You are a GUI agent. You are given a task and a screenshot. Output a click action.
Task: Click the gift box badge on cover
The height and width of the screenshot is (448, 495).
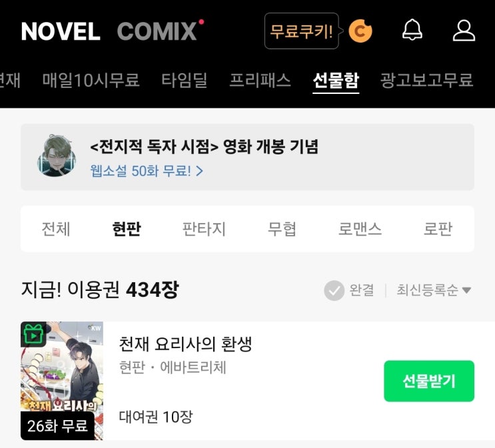click(x=33, y=334)
